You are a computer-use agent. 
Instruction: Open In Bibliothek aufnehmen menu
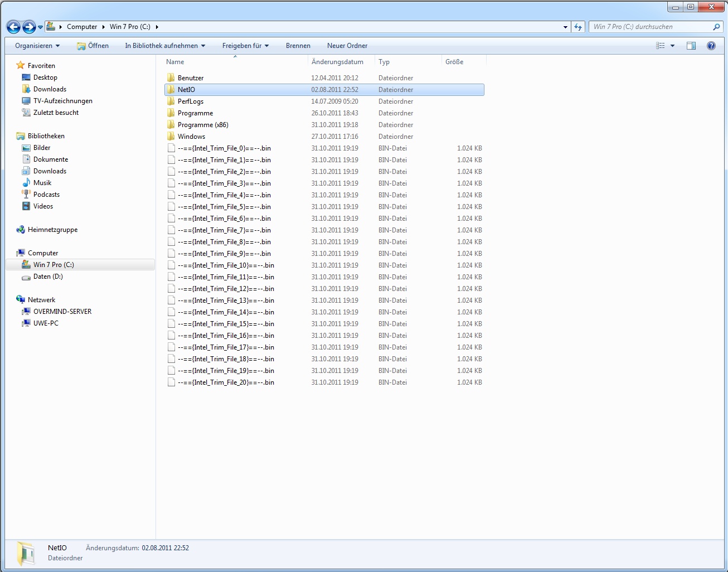[165, 46]
